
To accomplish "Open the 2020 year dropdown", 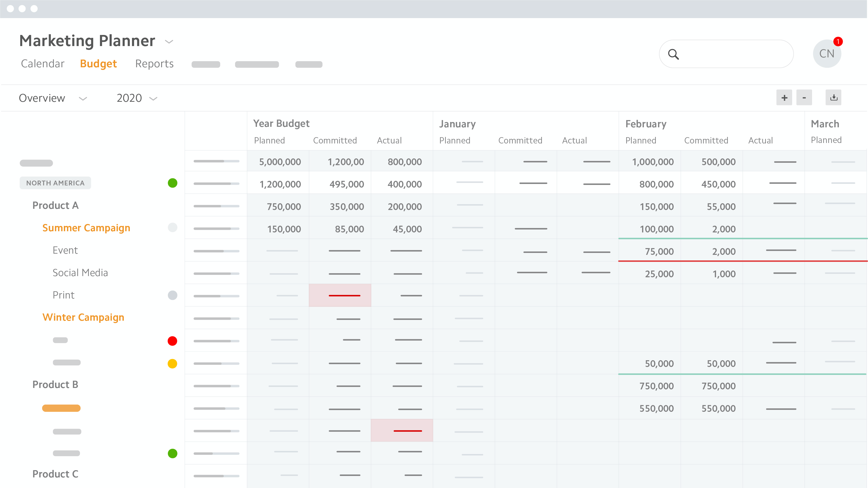I will [x=153, y=98].
